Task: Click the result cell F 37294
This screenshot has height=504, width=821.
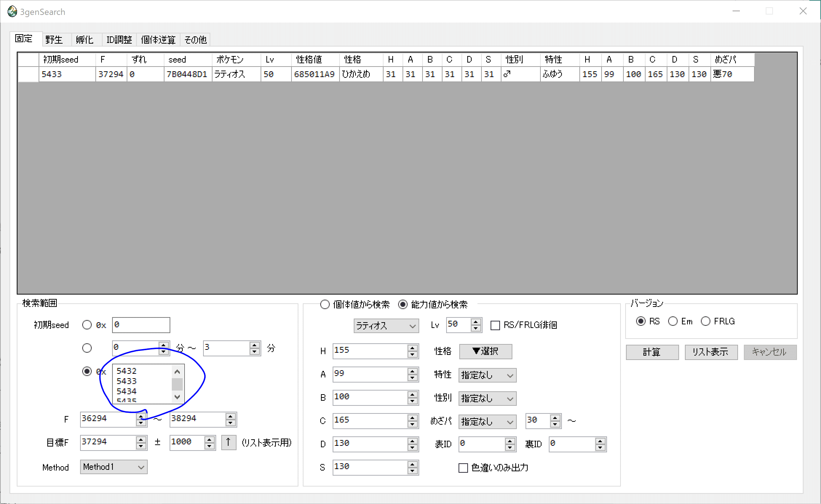Action: [111, 74]
